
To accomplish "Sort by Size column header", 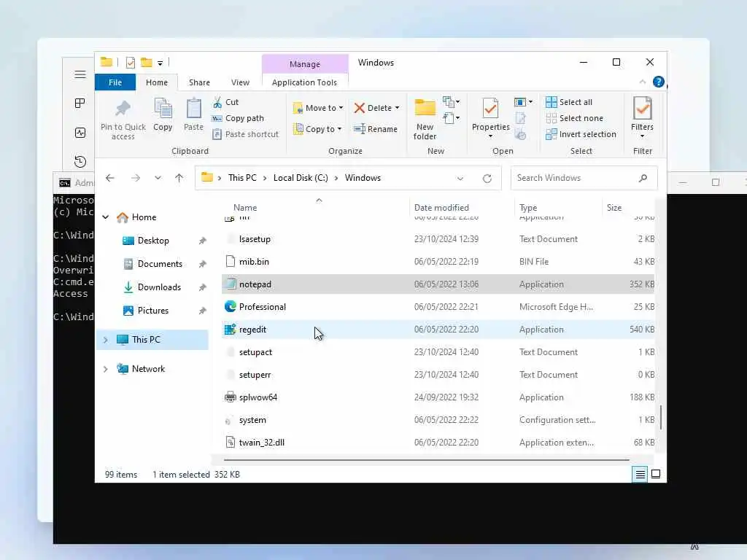I will pos(614,208).
